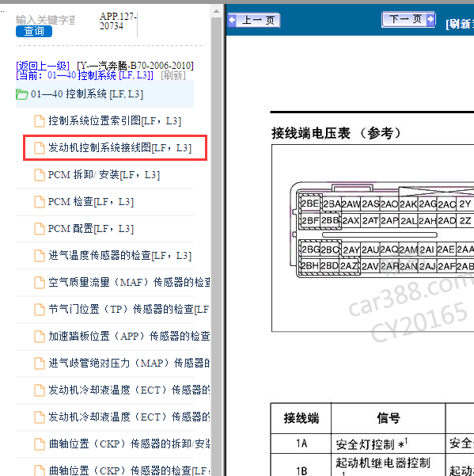474x476 pixels.
Task: Click document icon beside PCM 检查
Action: tap(40, 202)
